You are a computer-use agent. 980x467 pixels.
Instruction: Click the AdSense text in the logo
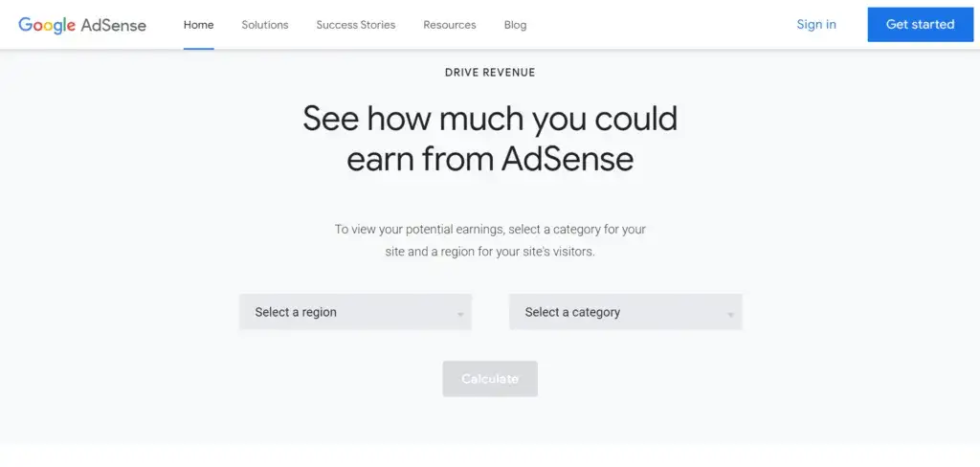(x=114, y=25)
